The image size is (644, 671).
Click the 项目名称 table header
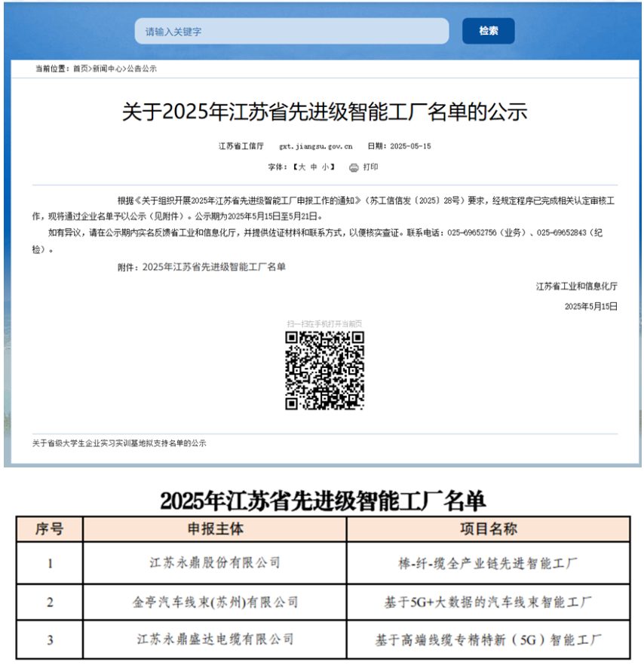[488, 529]
